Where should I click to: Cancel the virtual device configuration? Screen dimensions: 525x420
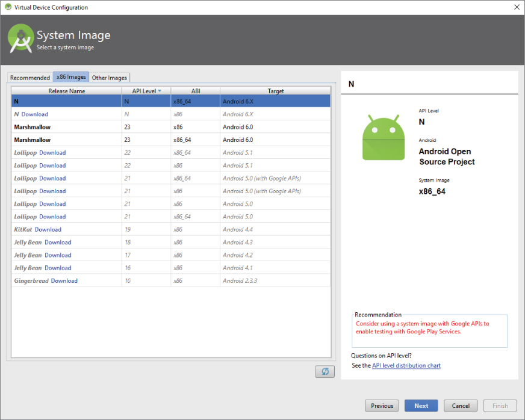pyautogui.click(x=461, y=406)
